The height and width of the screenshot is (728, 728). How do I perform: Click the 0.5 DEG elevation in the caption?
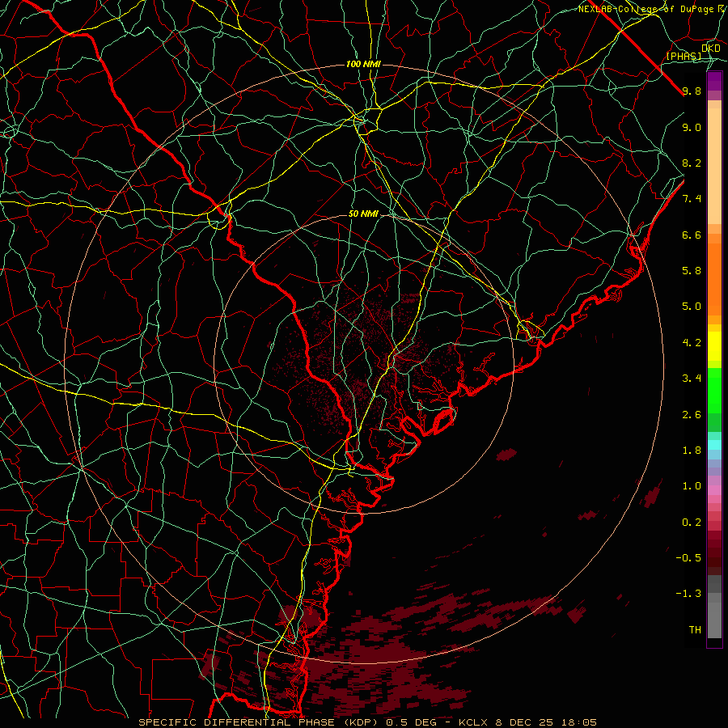(x=411, y=722)
